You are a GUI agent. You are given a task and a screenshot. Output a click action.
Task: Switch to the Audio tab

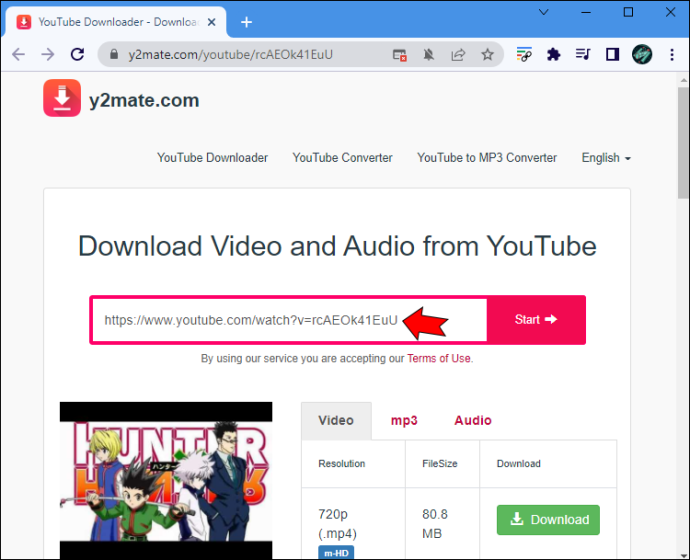point(473,421)
